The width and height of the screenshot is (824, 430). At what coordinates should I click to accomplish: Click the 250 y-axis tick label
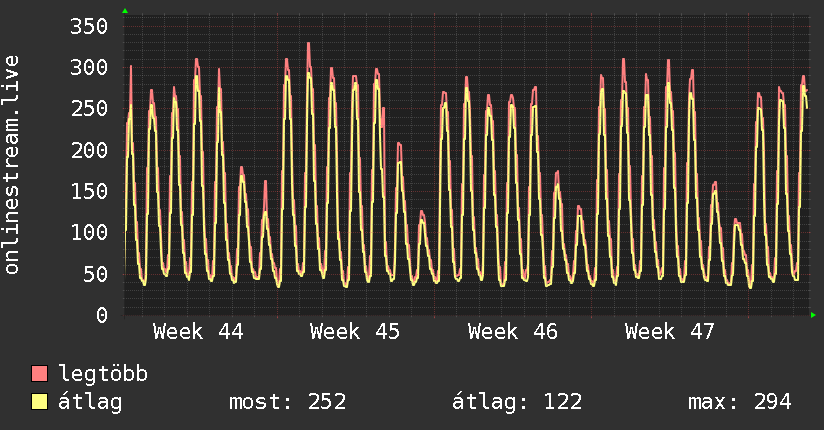click(89, 109)
